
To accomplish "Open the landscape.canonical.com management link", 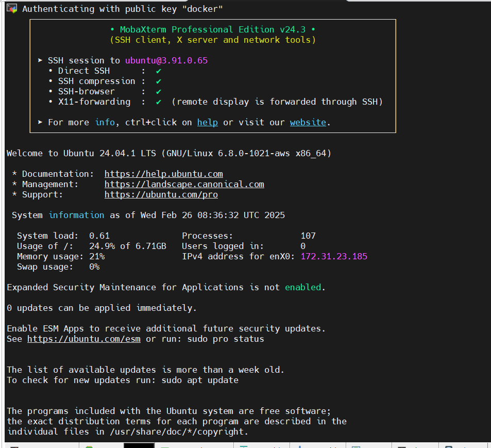I will (184, 184).
